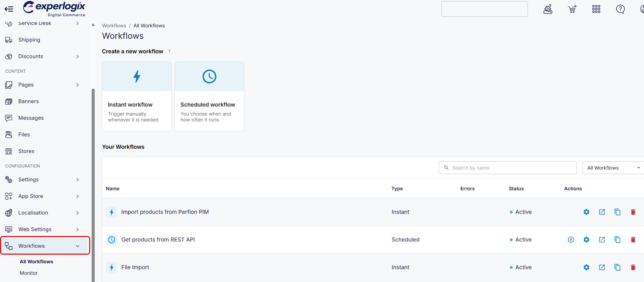Viewport: 644px width, 282px height.
Task: Delete the File Import workflow
Action: (633, 267)
